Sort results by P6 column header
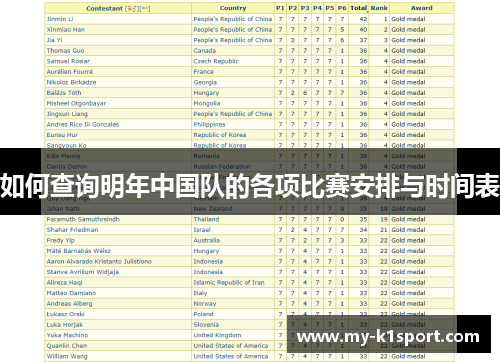Screen dimensions: 500x362 click(342, 8)
